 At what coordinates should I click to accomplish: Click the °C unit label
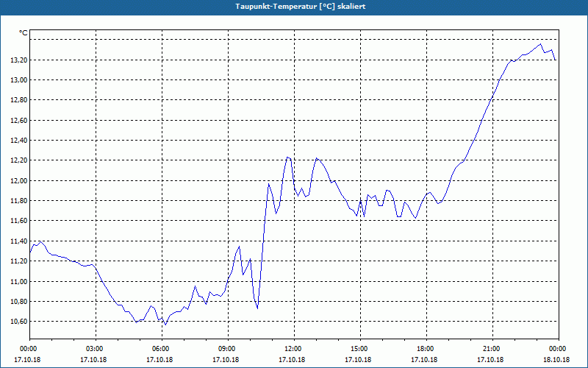pyautogui.click(x=24, y=33)
